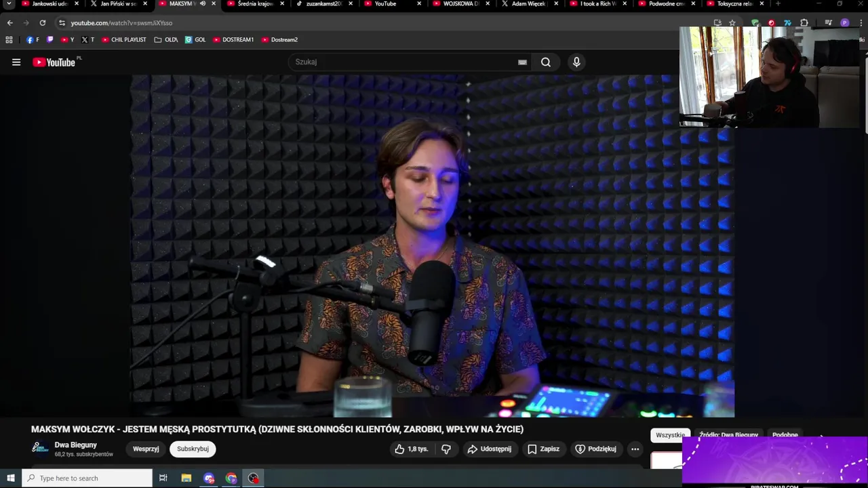Open the GOL bookmark
Image resolution: width=868 pixels, height=488 pixels.
click(195, 40)
